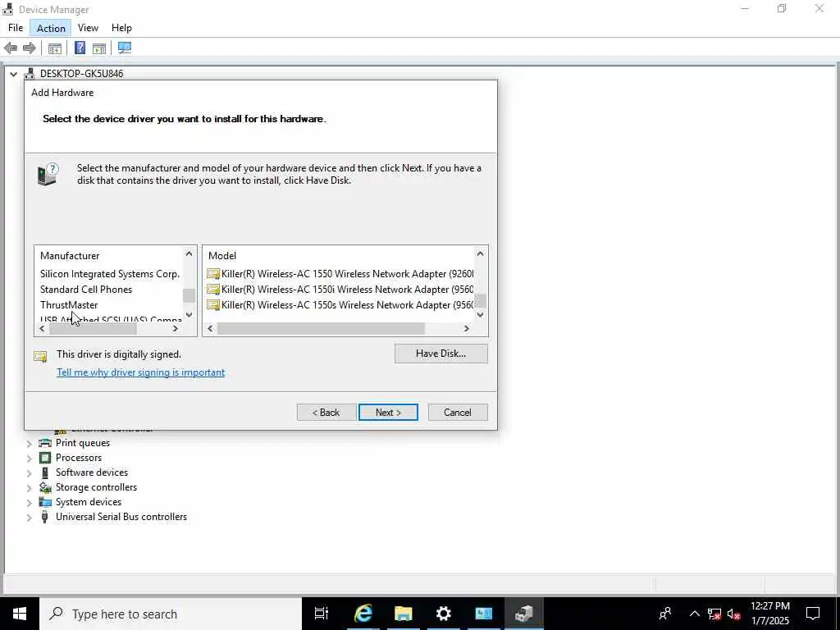Click the Device Manager title bar icon
This screenshot has width=840, height=630.
(x=8, y=9)
